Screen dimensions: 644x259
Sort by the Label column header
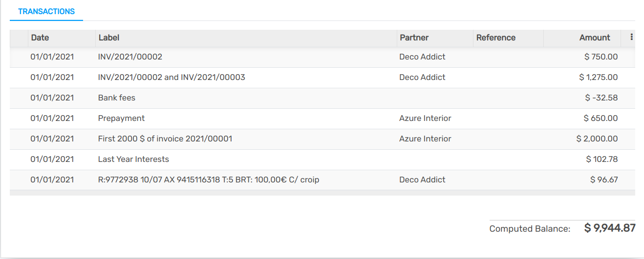[x=109, y=38]
